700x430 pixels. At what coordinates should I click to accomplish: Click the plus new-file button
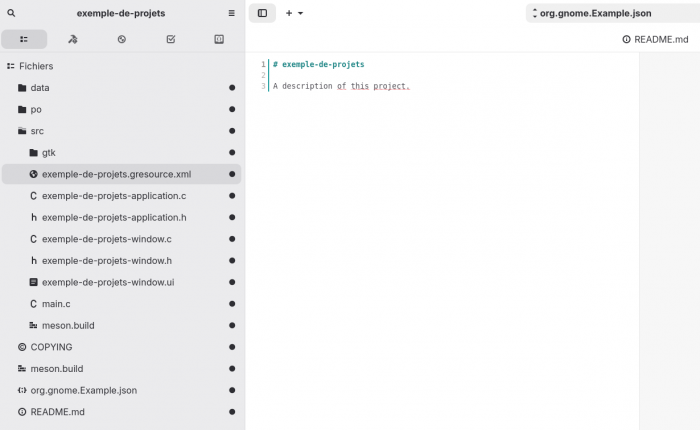pyautogui.click(x=289, y=13)
